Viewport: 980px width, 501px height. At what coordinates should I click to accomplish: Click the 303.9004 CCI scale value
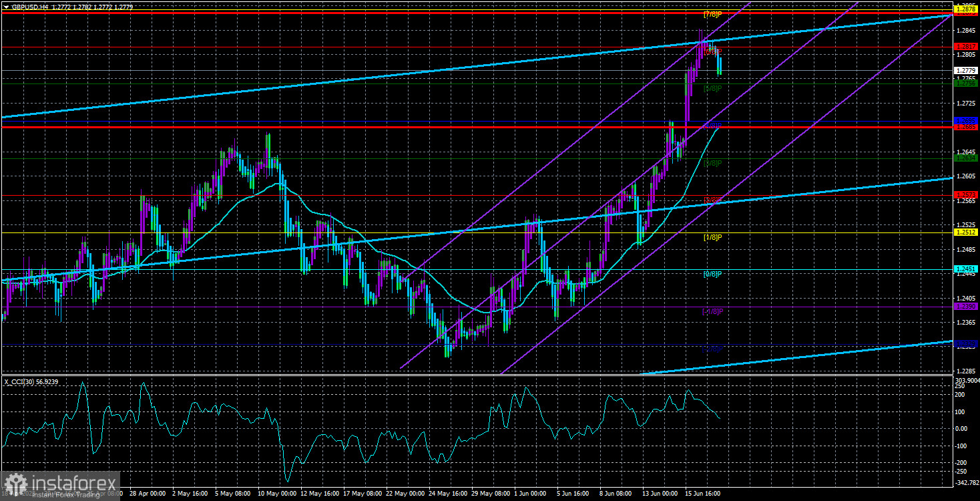pyautogui.click(x=966, y=379)
